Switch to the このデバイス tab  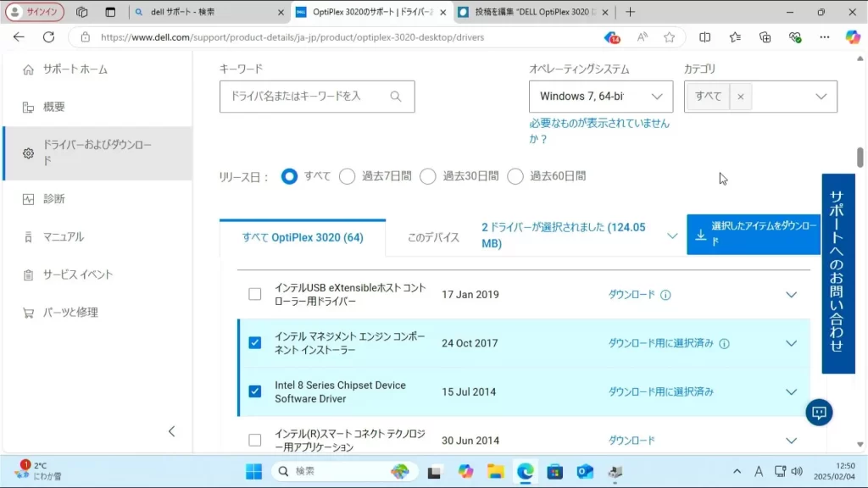coord(433,238)
